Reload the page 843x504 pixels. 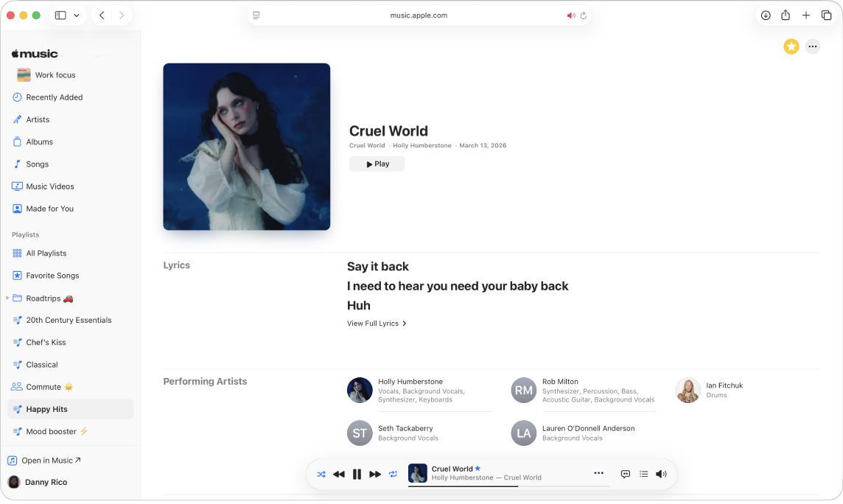coord(584,15)
